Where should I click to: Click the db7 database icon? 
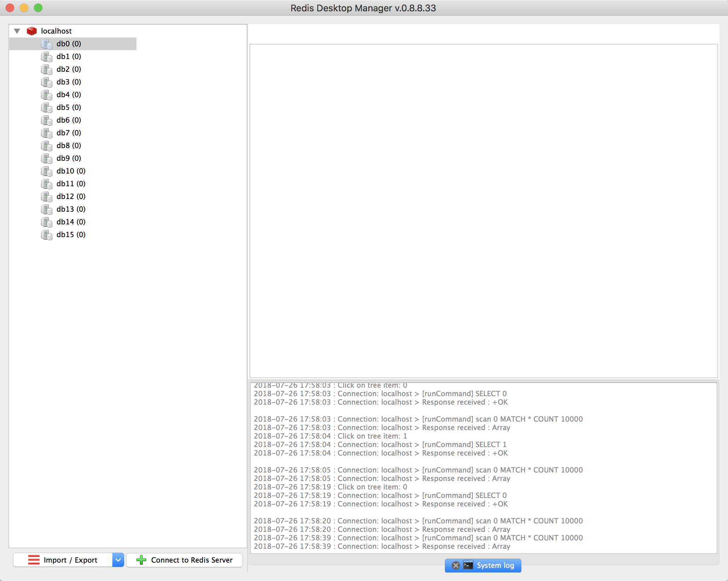pyautogui.click(x=47, y=133)
